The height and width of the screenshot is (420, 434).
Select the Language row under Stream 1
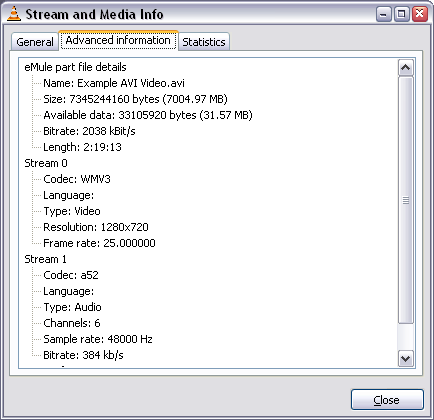(x=68, y=291)
